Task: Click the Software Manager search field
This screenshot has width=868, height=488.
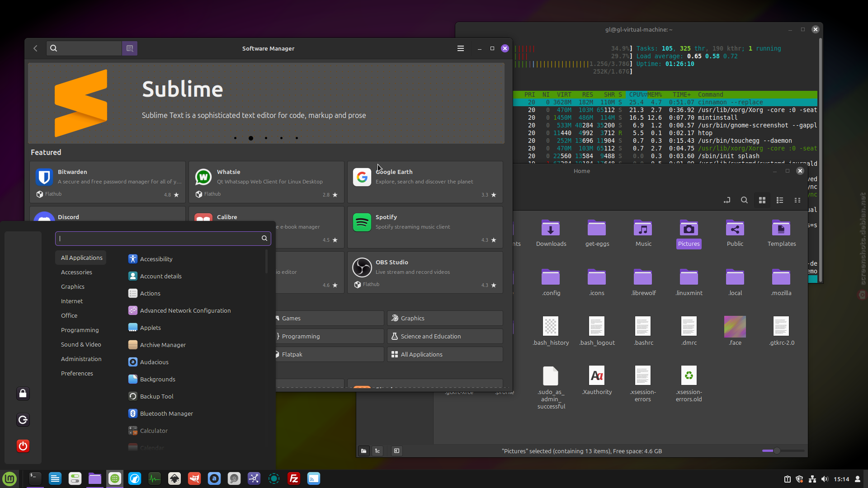Action: coord(84,48)
